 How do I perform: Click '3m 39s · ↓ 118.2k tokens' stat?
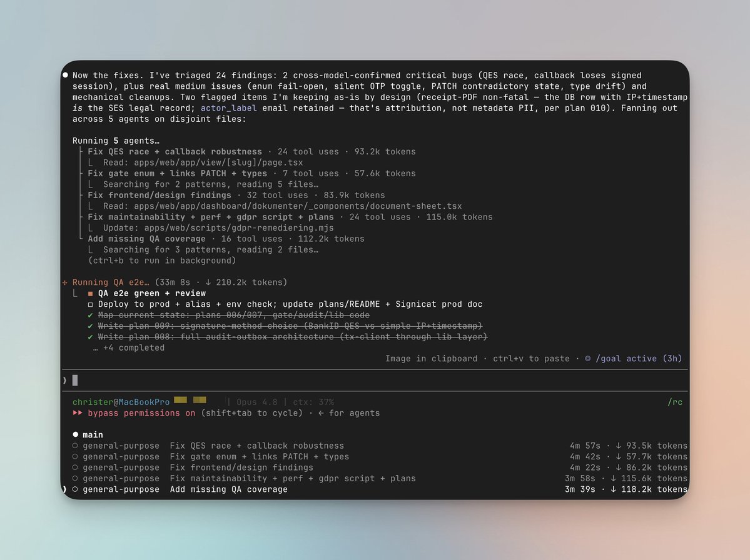626,490
